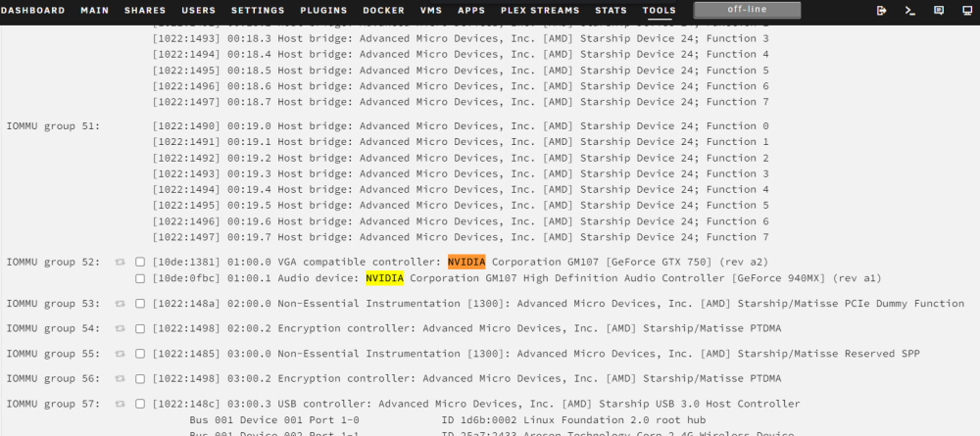Click the reset icon for IOMMU group 52
The height and width of the screenshot is (436, 980).
pos(120,263)
